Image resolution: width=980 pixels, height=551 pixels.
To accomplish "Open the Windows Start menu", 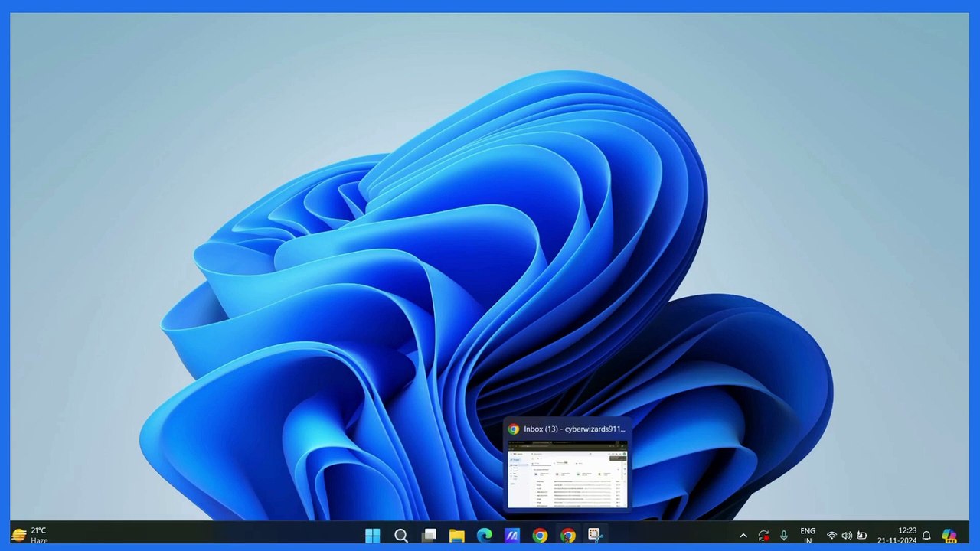I will click(373, 536).
